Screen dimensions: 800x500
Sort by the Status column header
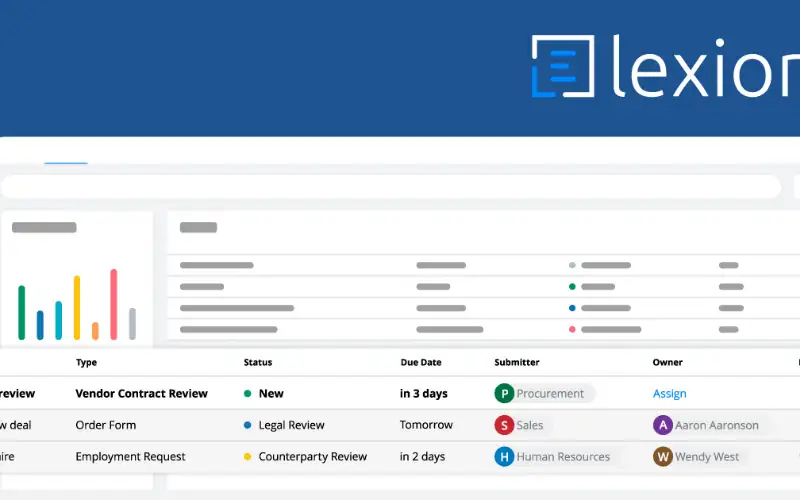[258, 362]
